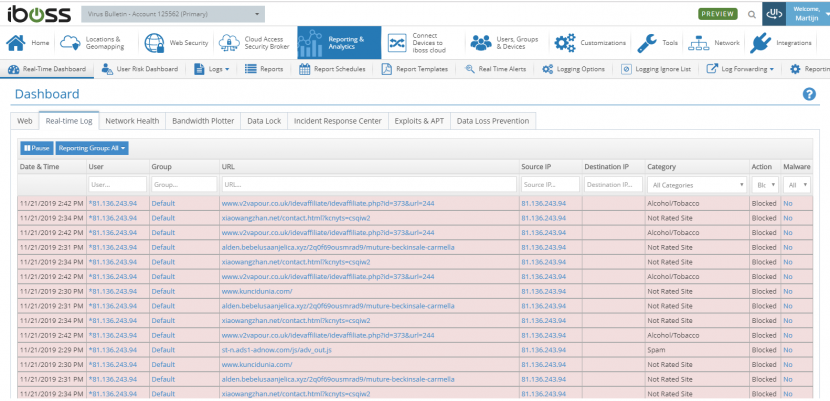Image resolution: width=830 pixels, height=401 pixels.
Task: Open the Action filter dropdown
Action: click(x=764, y=185)
